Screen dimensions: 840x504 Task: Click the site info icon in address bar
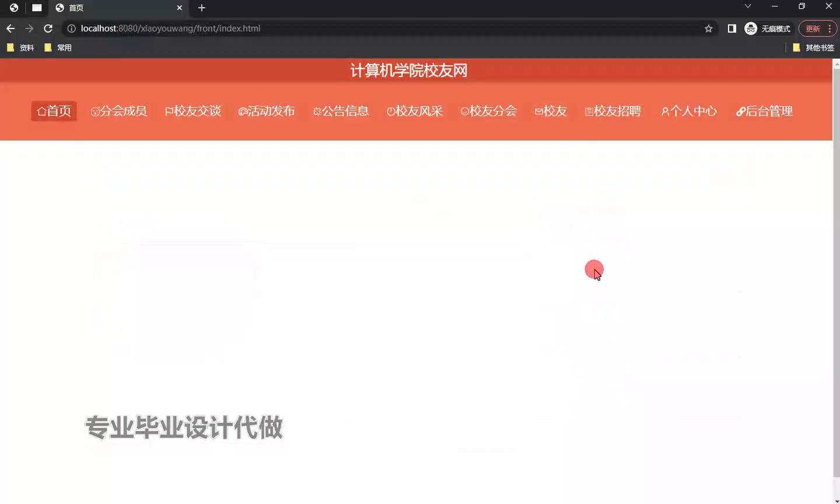(71, 29)
